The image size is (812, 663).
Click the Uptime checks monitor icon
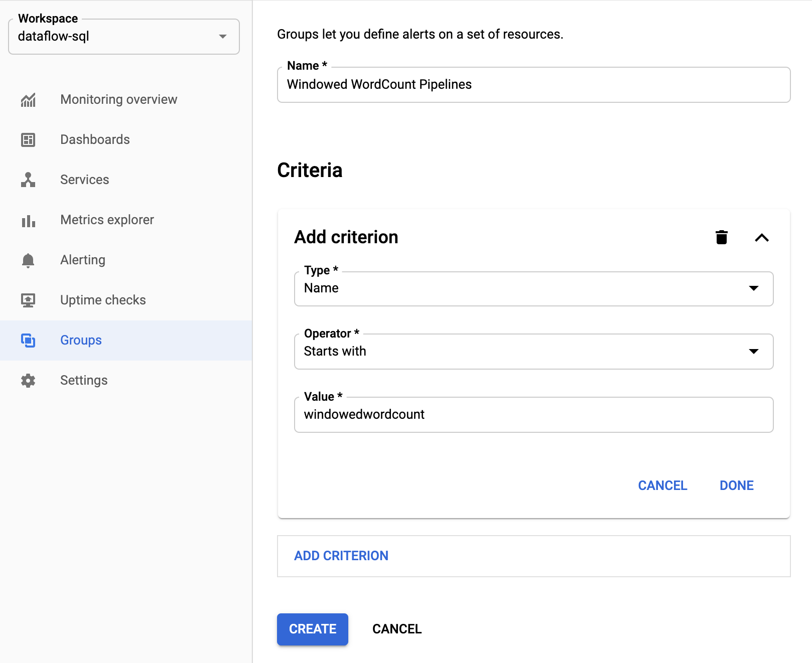tap(28, 300)
